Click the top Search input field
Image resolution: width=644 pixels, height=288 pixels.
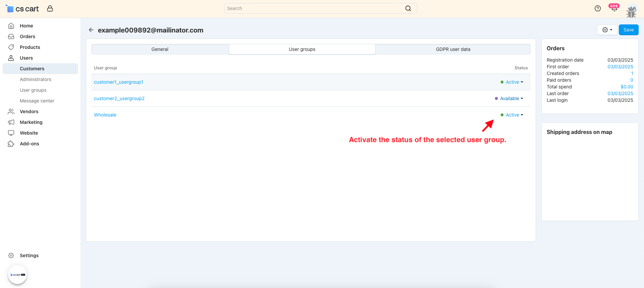coord(314,9)
